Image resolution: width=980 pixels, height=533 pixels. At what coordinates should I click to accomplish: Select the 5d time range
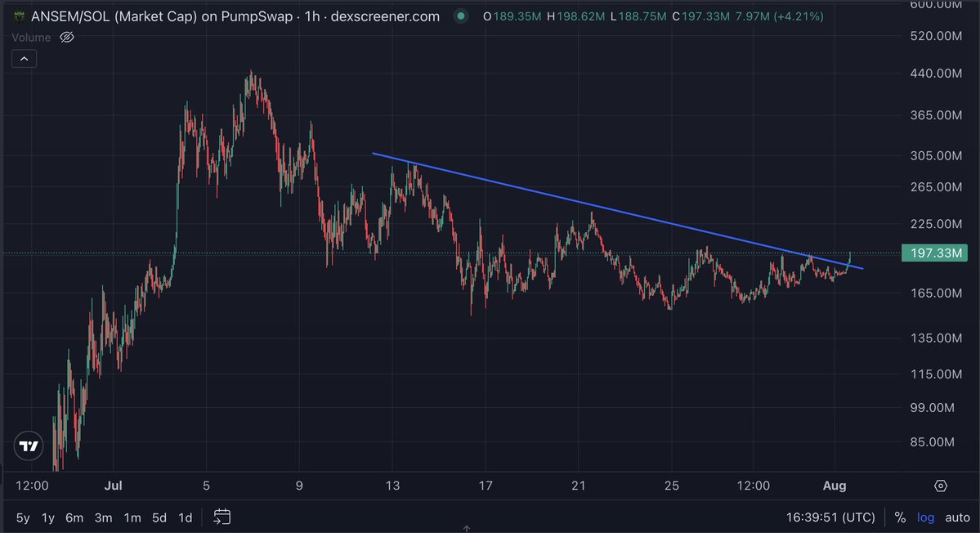coord(159,517)
